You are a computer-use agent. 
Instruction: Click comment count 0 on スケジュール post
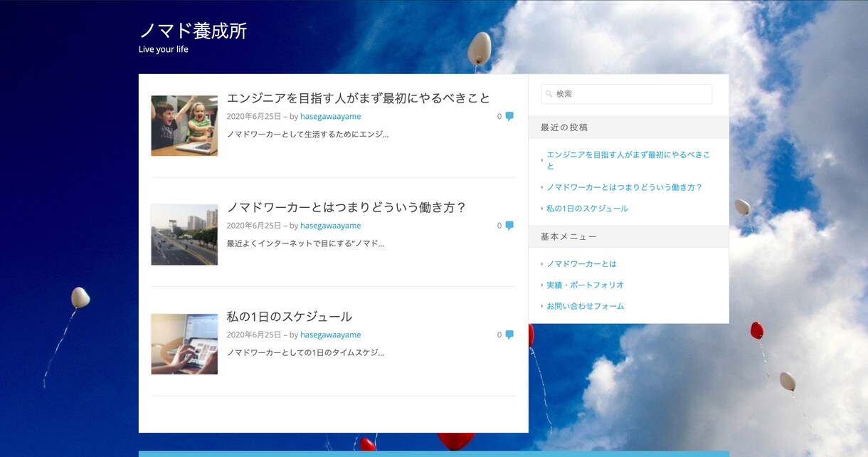click(x=499, y=335)
